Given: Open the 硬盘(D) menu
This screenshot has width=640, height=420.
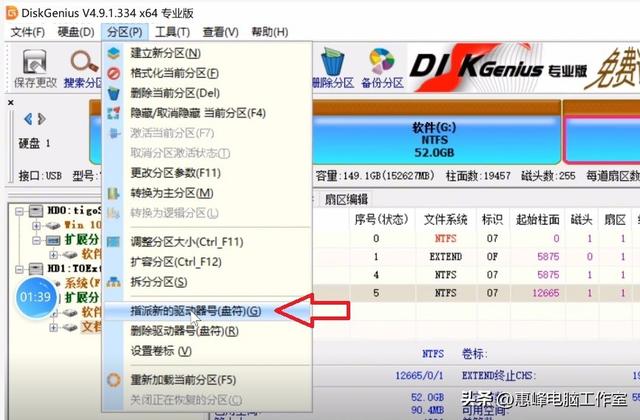Looking at the screenshot, I should [x=76, y=32].
